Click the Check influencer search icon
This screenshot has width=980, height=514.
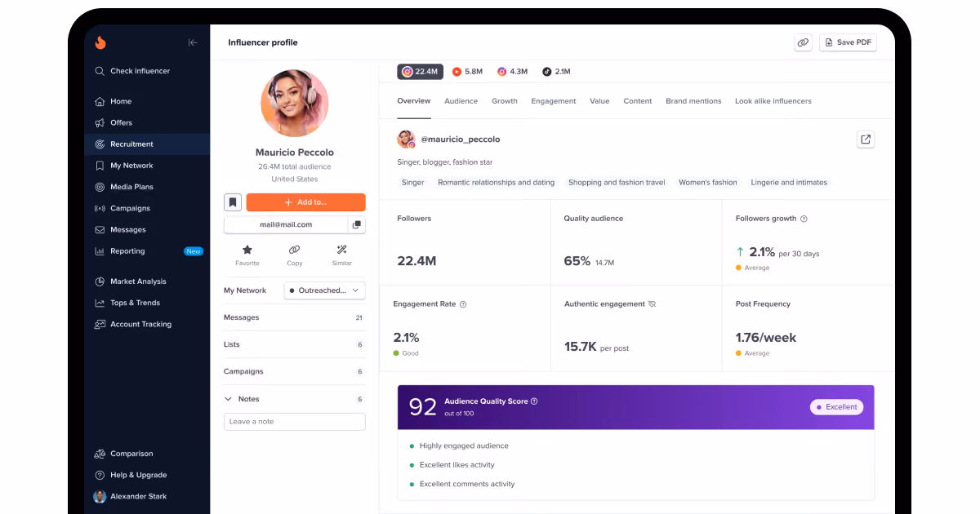(x=100, y=71)
